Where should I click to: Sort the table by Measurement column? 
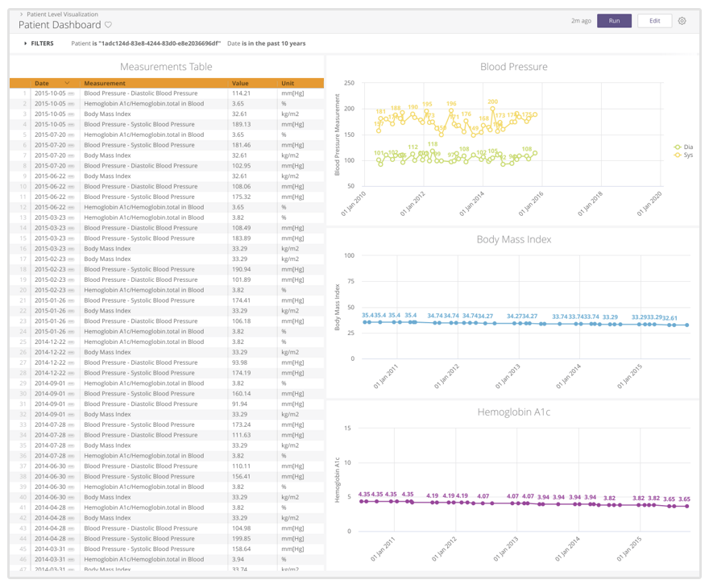(105, 83)
